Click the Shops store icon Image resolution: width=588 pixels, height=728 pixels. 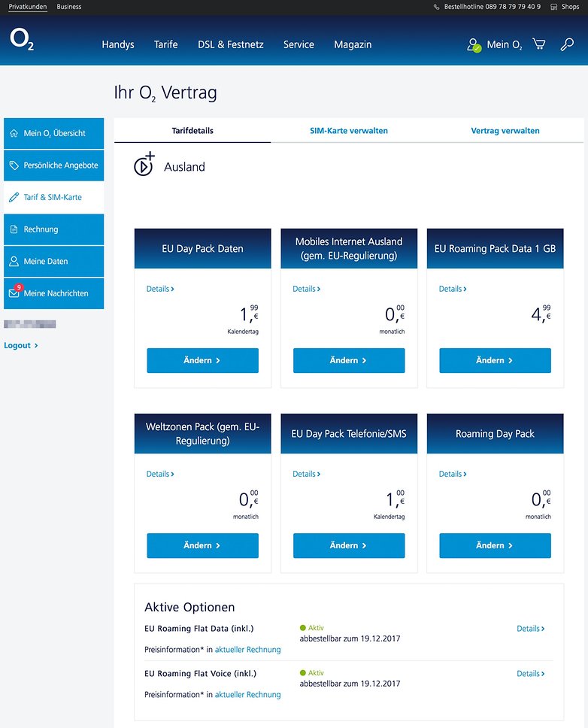coord(553,7)
